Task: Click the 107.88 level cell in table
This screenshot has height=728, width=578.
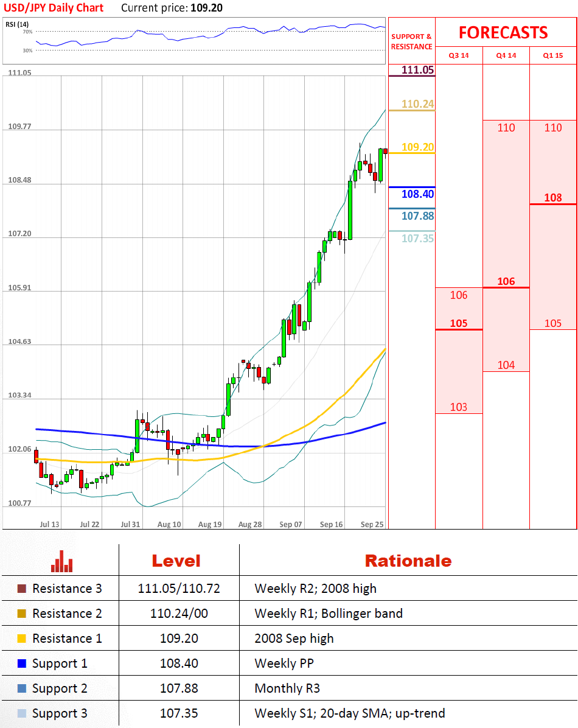Action: click(179, 688)
